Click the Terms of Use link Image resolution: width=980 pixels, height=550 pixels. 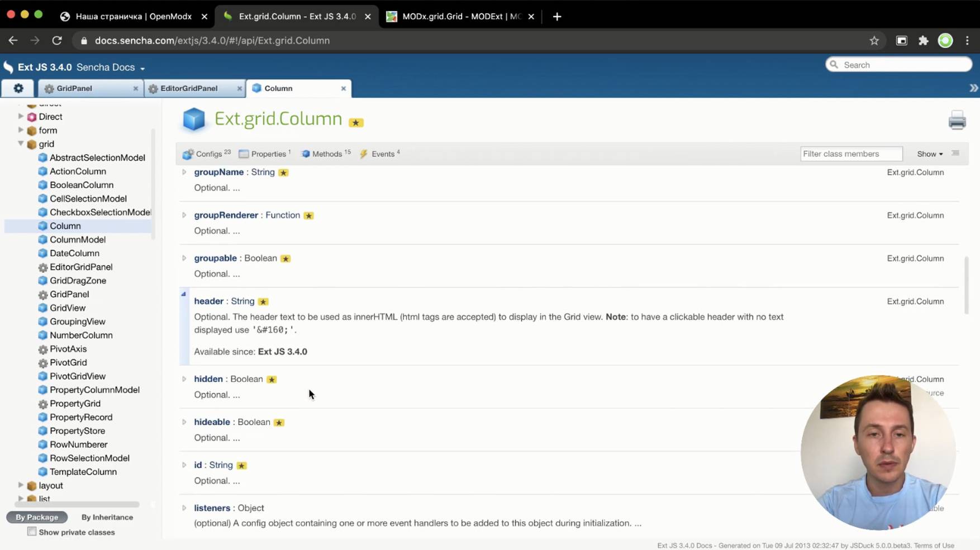click(934, 546)
